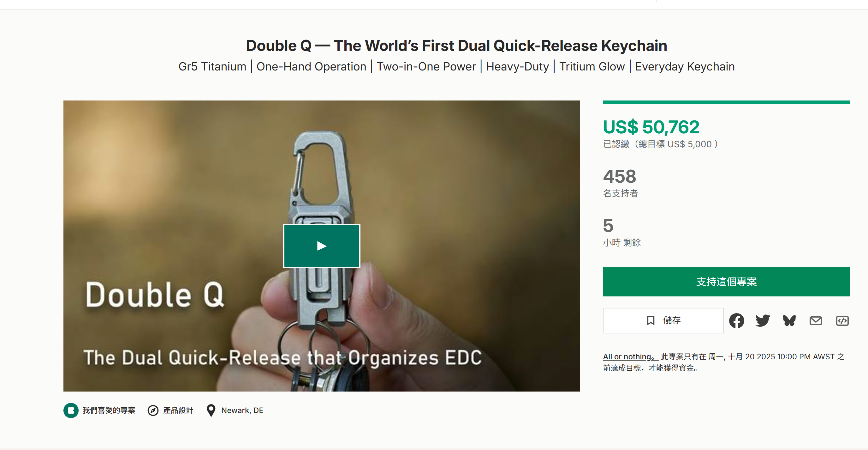868x450 pixels.
Task: Click the US$ 50,762 pledged amount
Action: coord(651,127)
